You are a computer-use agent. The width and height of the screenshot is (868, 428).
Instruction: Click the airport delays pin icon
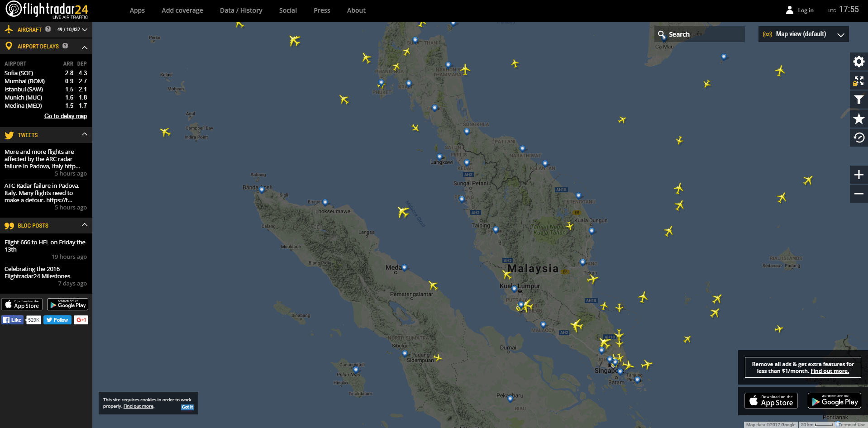pyautogui.click(x=9, y=46)
